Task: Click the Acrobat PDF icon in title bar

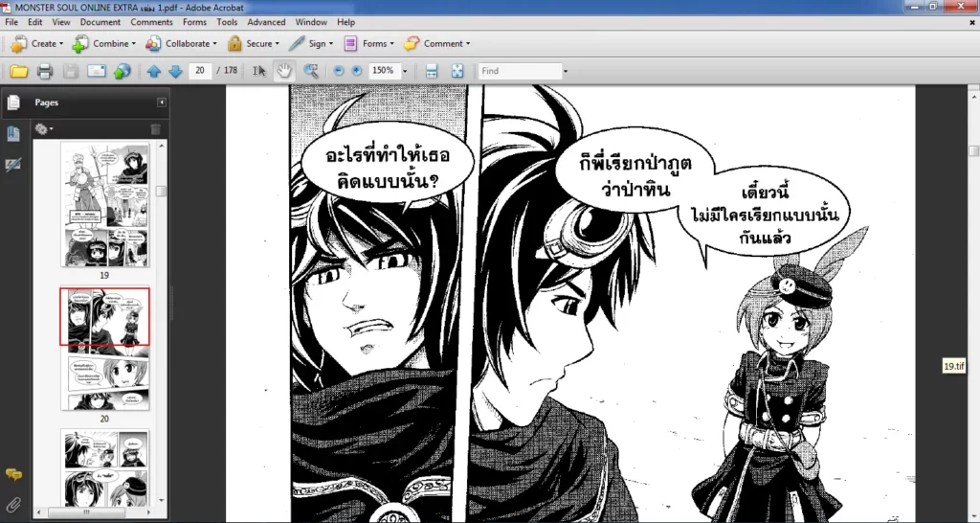Action: [x=6, y=8]
